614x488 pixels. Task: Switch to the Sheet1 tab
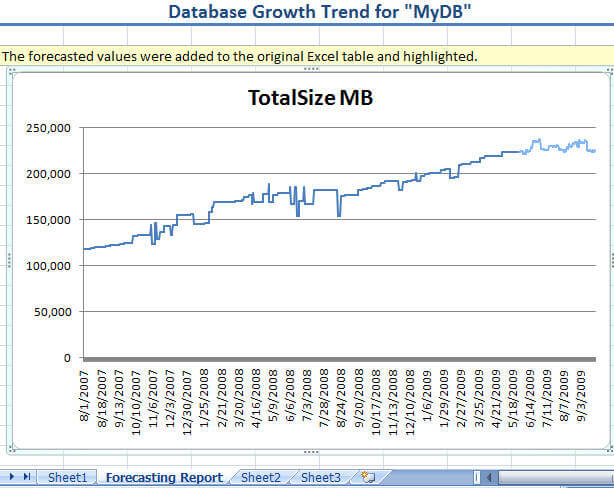pos(67,477)
